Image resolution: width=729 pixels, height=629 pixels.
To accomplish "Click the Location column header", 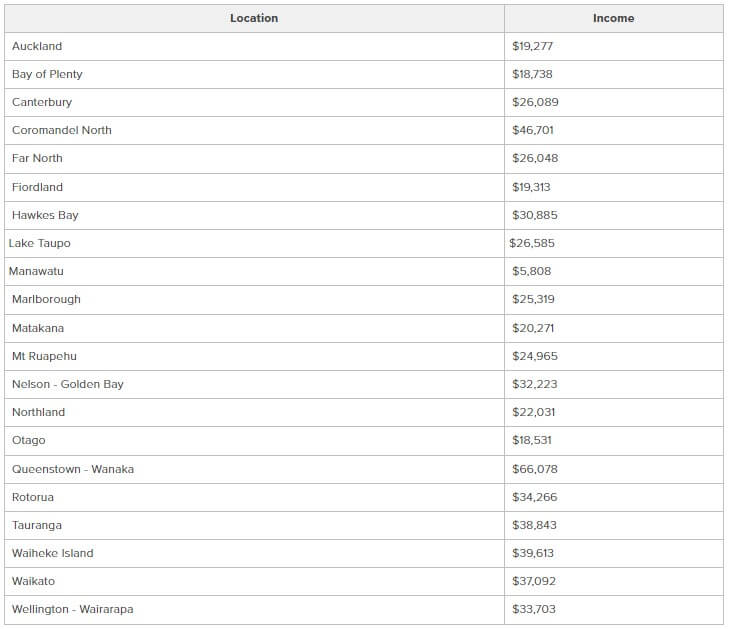I will [254, 18].
